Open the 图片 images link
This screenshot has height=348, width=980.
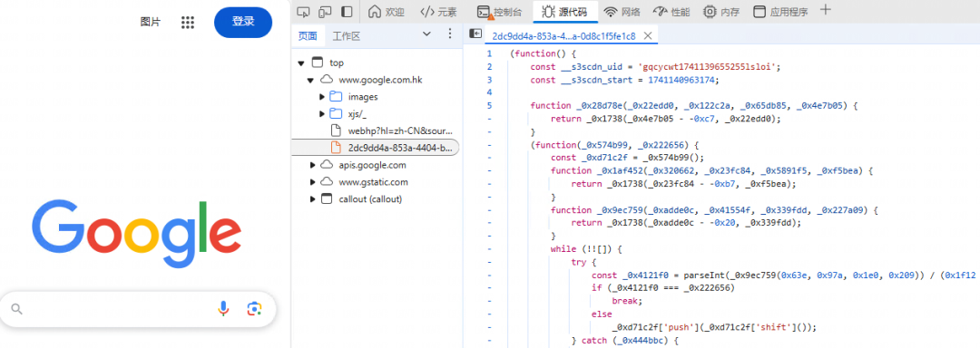[x=150, y=23]
